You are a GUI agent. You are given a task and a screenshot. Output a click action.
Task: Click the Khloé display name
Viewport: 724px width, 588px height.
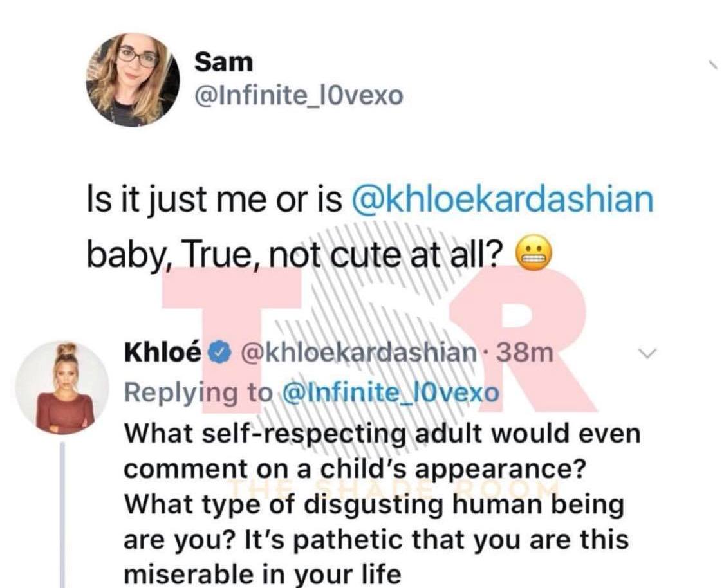coord(163,352)
